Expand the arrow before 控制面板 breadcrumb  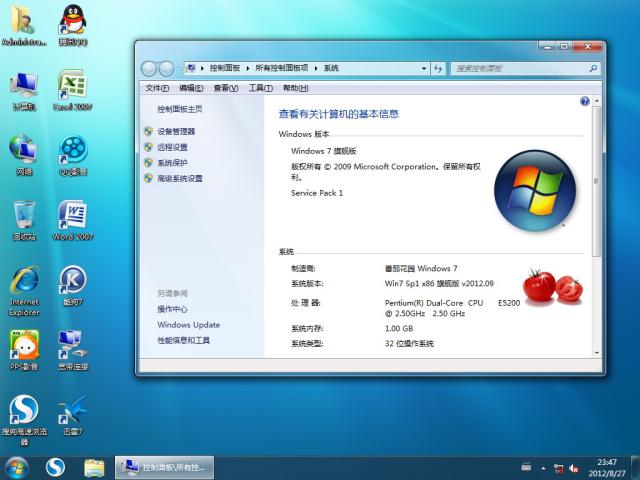(x=202, y=69)
